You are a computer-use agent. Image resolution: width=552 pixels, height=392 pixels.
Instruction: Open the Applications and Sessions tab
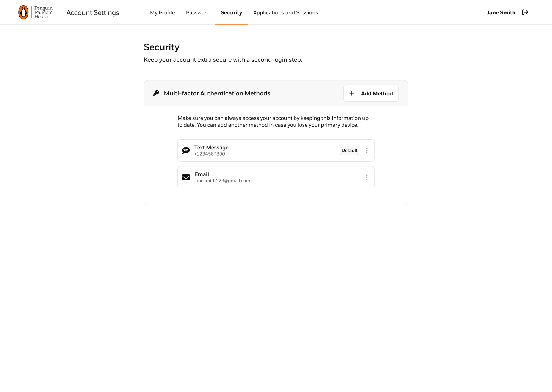285,12
